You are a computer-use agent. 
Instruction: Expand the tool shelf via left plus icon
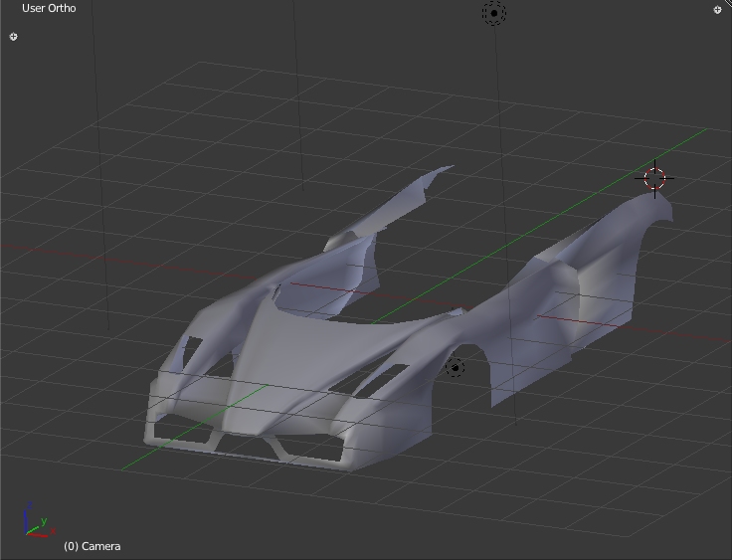coord(13,37)
